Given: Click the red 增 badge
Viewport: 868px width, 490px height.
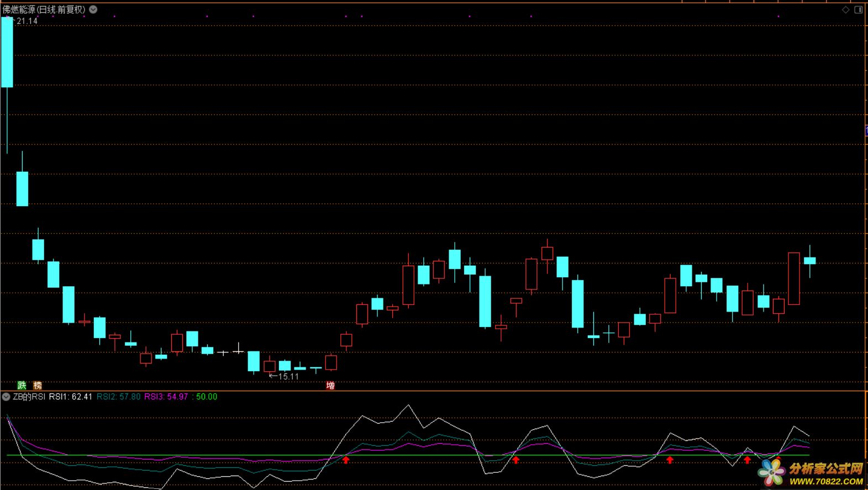Looking at the screenshot, I should point(330,385).
